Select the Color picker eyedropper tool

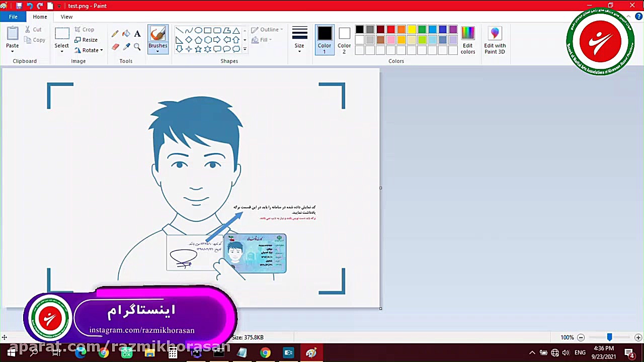pos(126,47)
